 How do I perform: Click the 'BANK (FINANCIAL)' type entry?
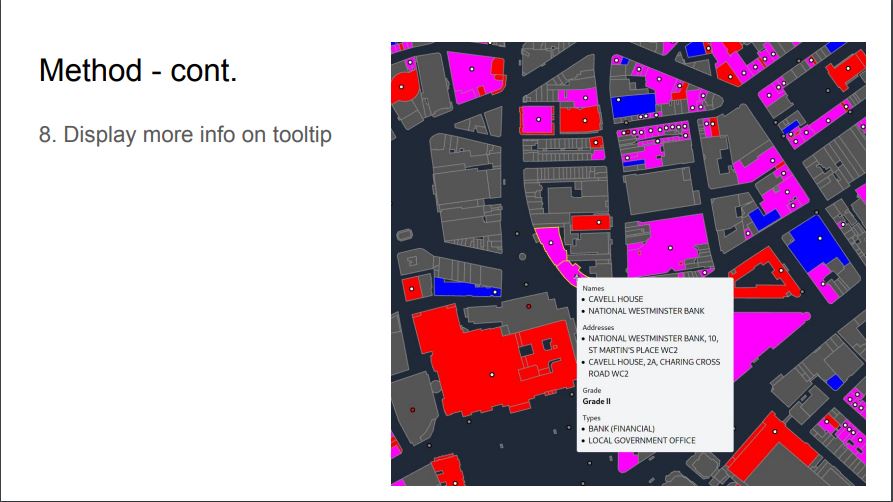point(621,428)
